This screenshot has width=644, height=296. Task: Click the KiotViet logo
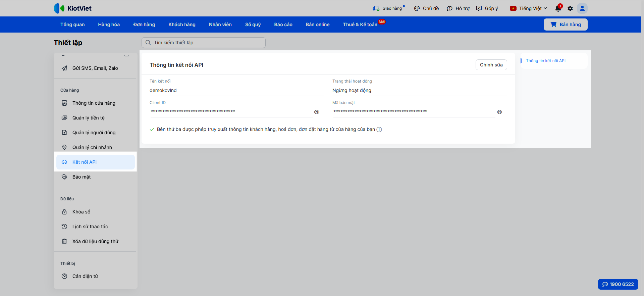(72, 8)
